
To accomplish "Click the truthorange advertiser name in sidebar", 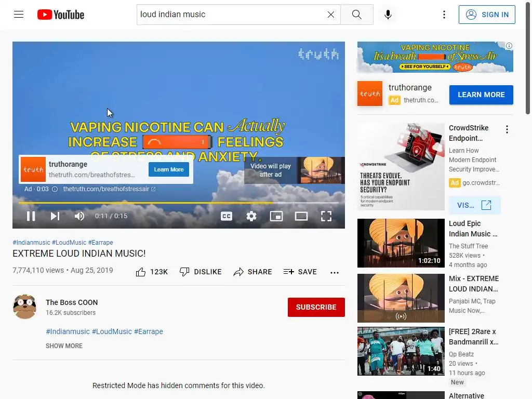I will coord(410,87).
